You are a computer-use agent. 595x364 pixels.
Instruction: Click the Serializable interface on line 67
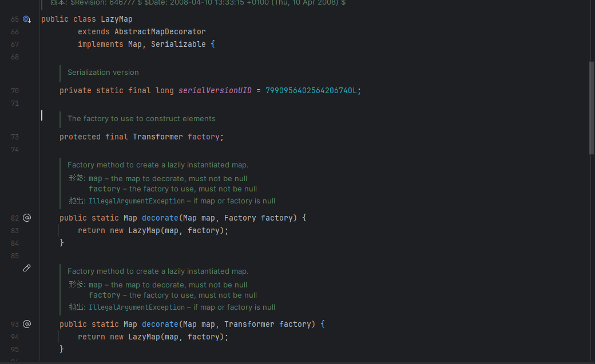[x=180, y=45]
